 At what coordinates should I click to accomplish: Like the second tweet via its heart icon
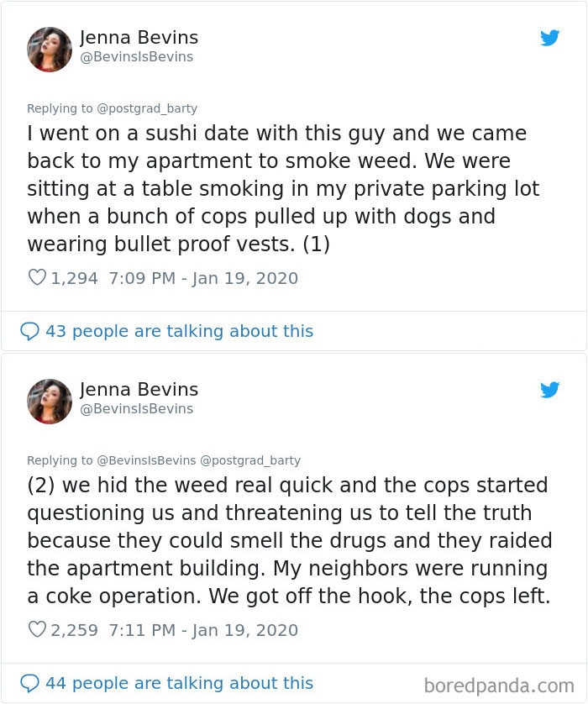tap(37, 629)
